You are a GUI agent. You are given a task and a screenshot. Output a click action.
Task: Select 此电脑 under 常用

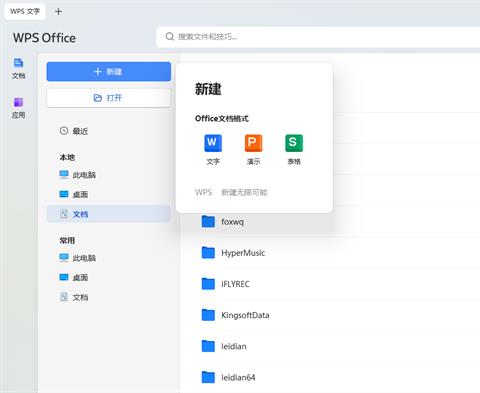pyautogui.click(x=109, y=258)
